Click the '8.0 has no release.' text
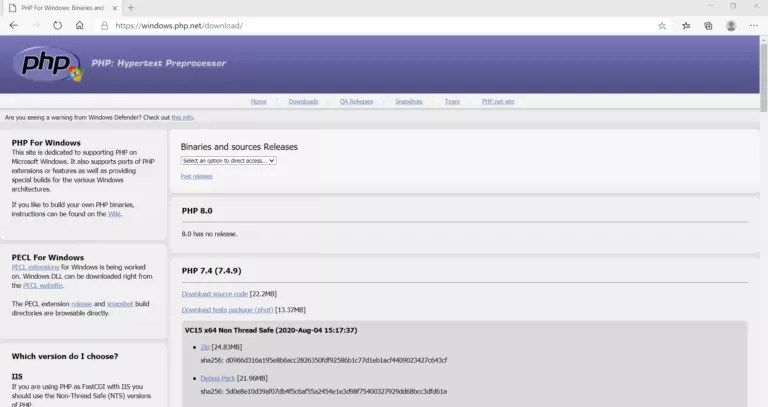The width and height of the screenshot is (768, 407). pos(209,234)
